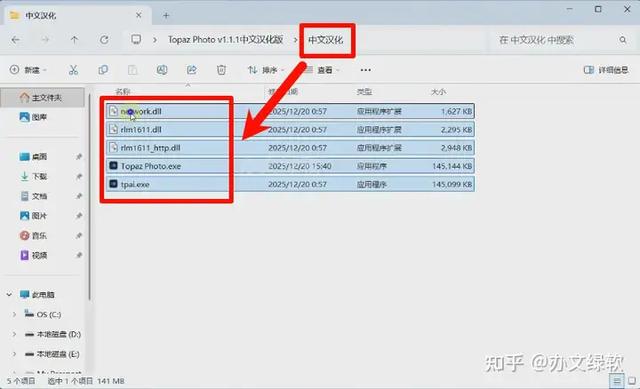Expand the OS (C:) drive node

14,314
